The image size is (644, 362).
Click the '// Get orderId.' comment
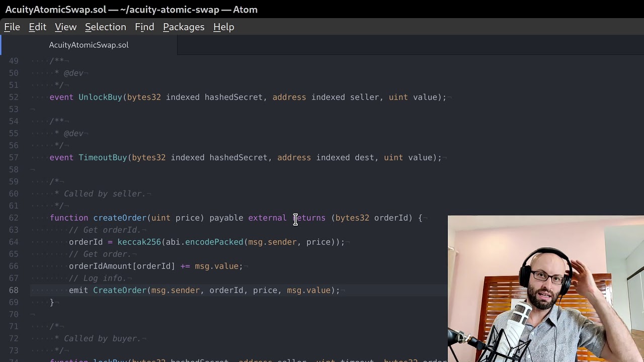tap(104, 230)
